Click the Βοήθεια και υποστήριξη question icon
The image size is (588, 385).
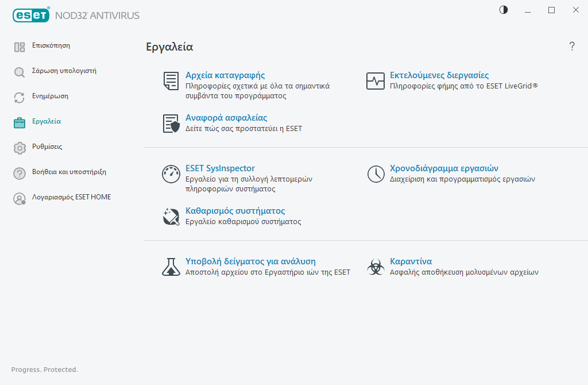click(x=20, y=174)
